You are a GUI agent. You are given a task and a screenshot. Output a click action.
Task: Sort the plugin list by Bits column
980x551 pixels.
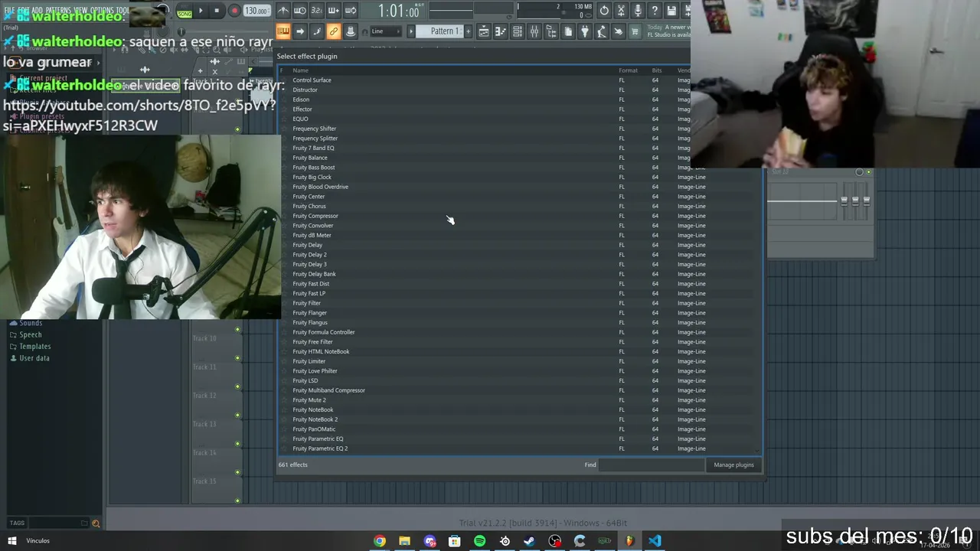[656, 70]
